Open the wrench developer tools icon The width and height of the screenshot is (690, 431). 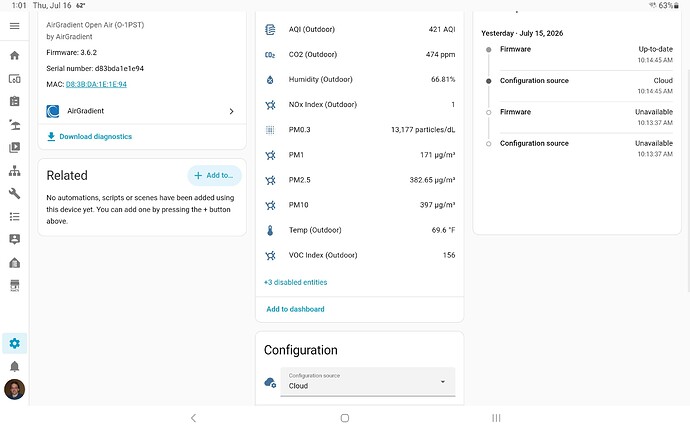tap(15, 193)
